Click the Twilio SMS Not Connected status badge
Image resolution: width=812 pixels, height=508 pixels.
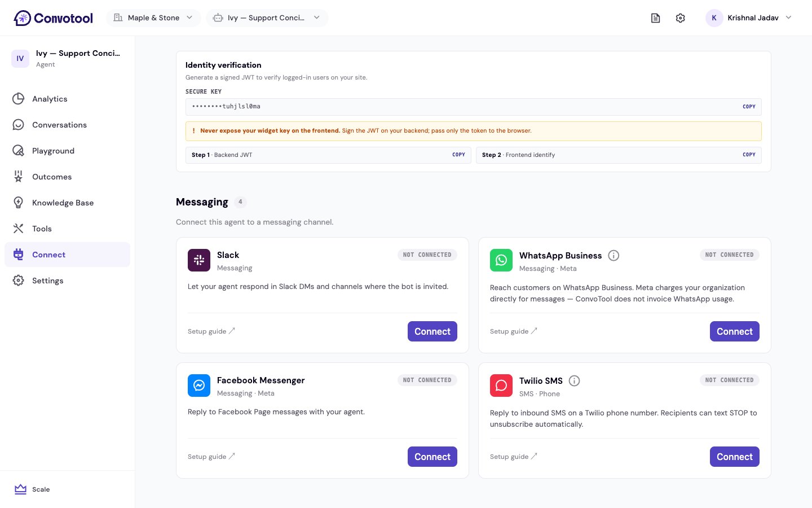(x=730, y=380)
